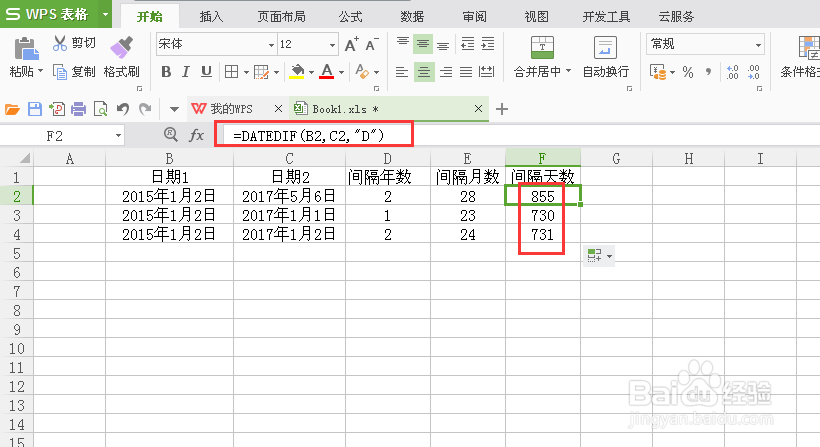Apply the red font color A
This screenshot has height=447, width=820.
327,71
